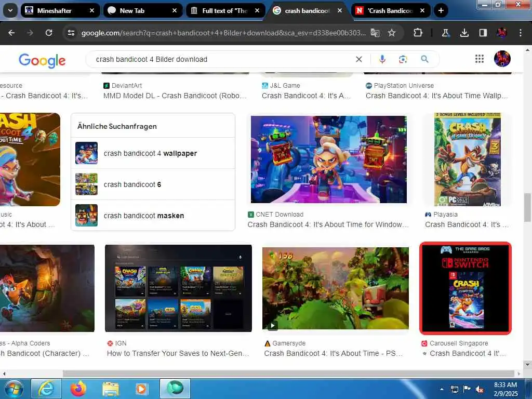Click the address bar URL
The height and width of the screenshot is (399, 532).
point(223,33)
